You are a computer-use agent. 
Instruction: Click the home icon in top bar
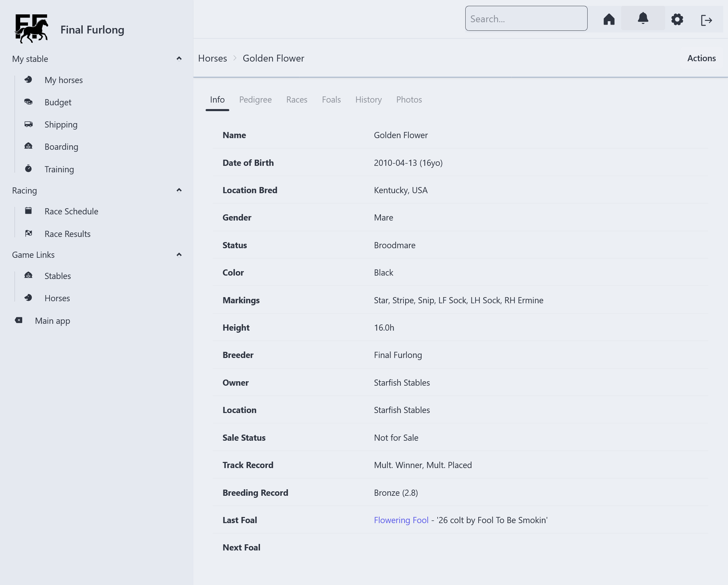pos(609,19)
